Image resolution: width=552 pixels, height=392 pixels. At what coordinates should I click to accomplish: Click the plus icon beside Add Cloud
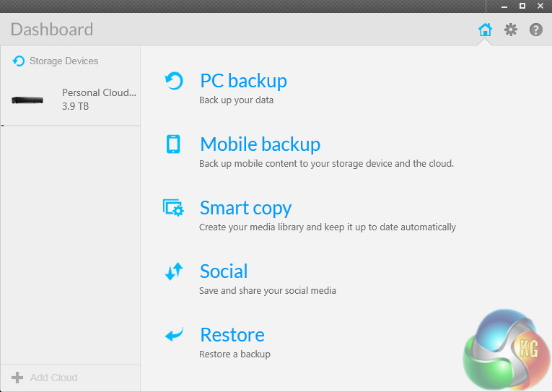pyautogui.click(x=17, y=378)
